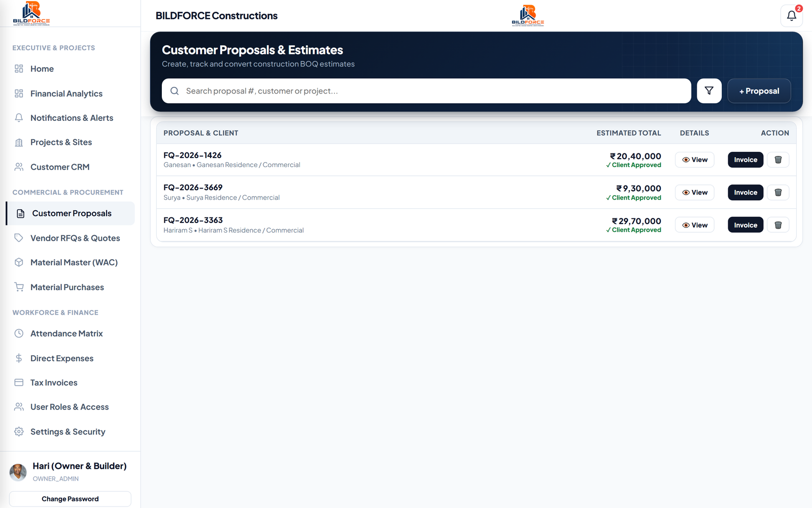This screenshot has width=812, height=508.
Task: Delete proposal FQ-2026-3363 with trash icon
Action: [778, 225]
